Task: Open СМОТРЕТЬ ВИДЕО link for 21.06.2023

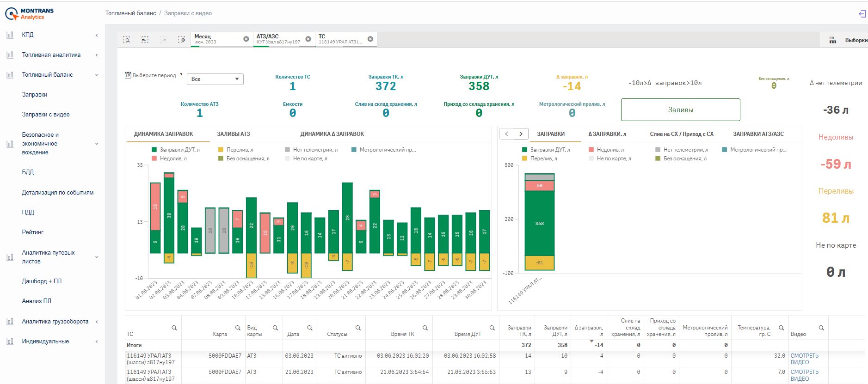Action: click(x=805, y=375)
